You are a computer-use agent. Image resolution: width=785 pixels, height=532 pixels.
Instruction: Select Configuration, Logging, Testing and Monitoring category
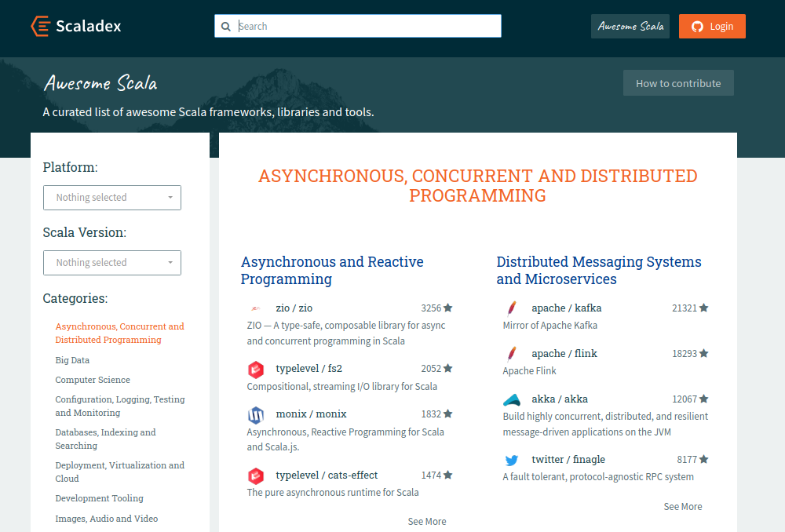coord(120,406)
